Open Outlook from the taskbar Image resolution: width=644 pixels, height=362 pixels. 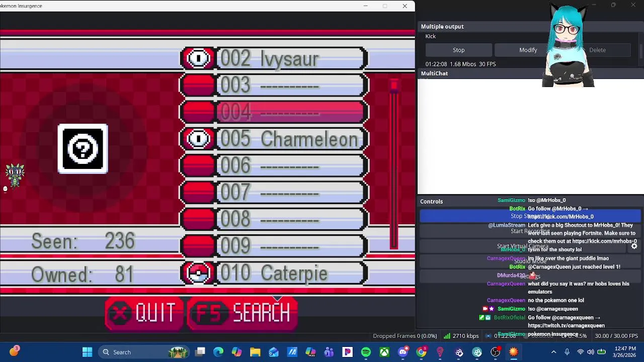point(274,352)
